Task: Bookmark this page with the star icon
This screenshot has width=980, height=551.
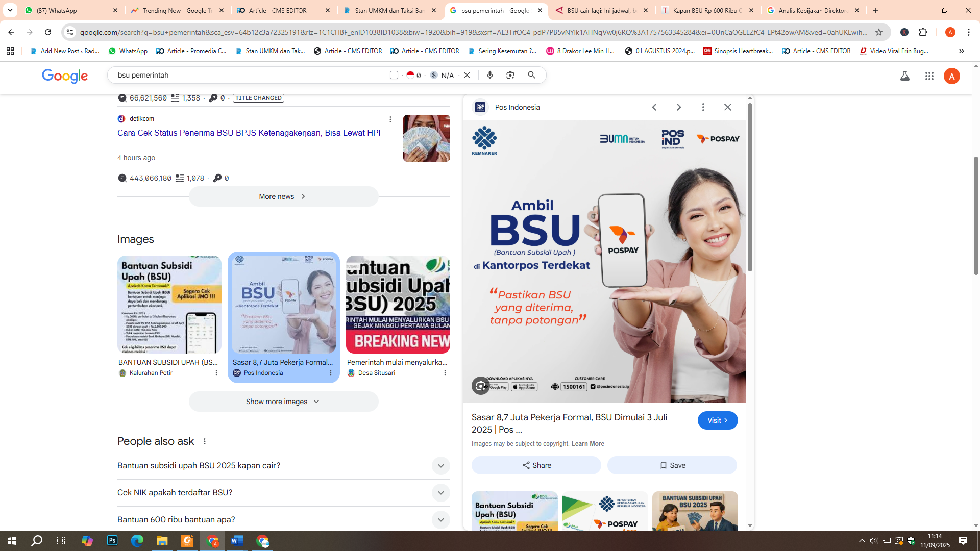Action: 879,32
